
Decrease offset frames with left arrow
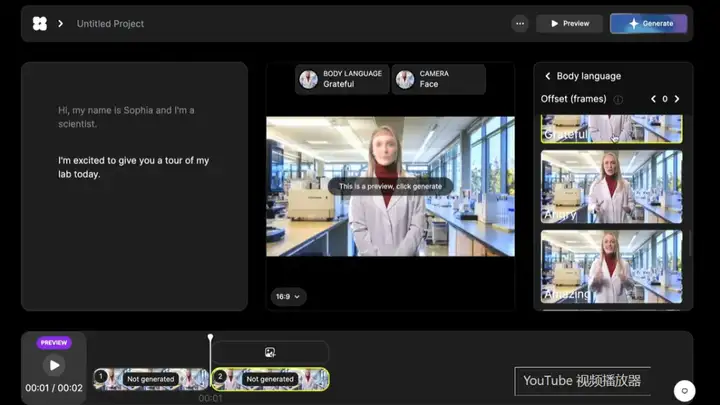click(x=653, y=99)
